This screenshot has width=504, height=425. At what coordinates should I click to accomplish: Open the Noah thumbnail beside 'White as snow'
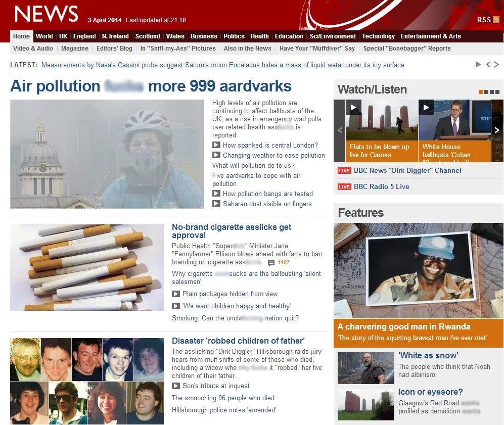(x=366, y=368)
